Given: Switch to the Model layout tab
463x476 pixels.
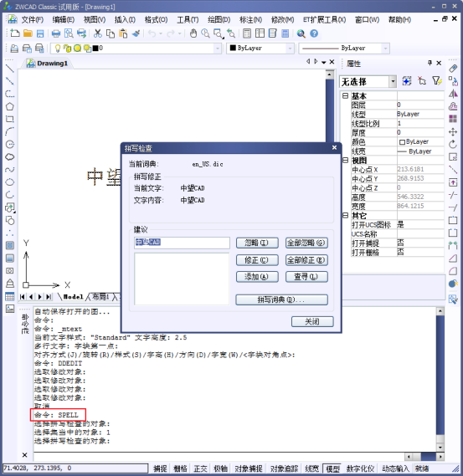Looking at the screenshot, I should [x=73, y=297].
